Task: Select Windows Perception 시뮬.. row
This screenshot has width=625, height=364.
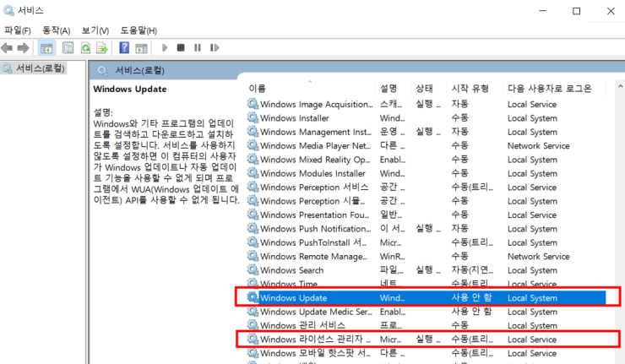Action: 426,201
